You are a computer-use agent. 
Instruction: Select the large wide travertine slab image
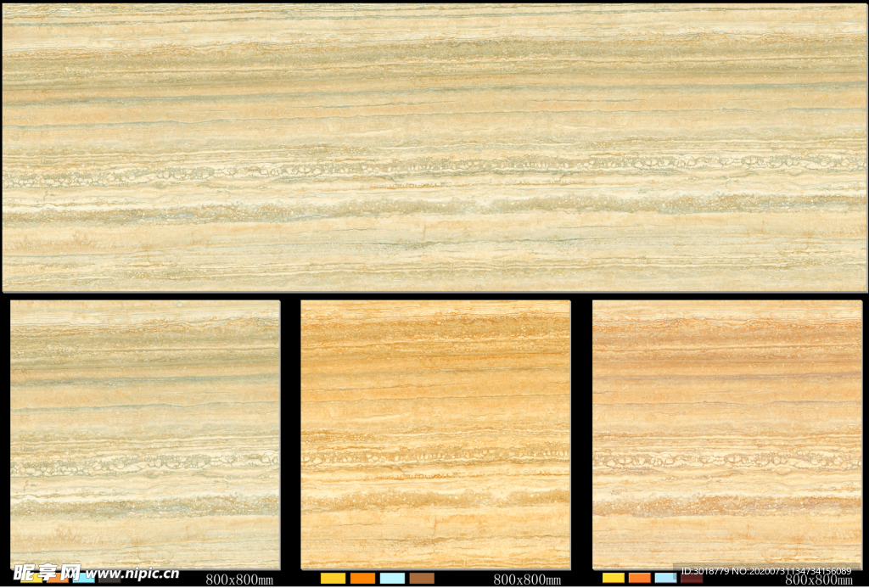pos(434,148)
